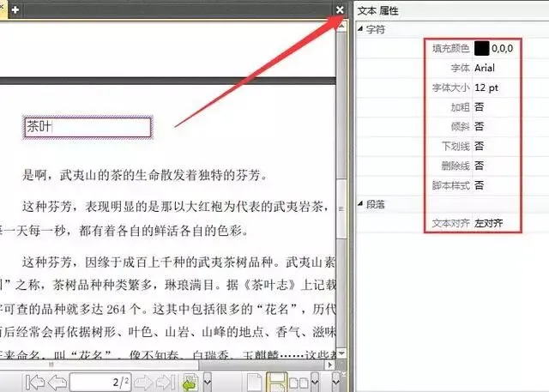
Task: Select two-page facing layout icon
Action: (299, 383)
